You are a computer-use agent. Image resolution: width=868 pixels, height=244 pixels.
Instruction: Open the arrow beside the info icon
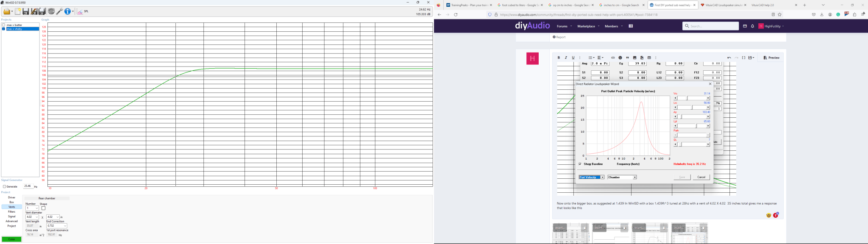tap(73, 11)
